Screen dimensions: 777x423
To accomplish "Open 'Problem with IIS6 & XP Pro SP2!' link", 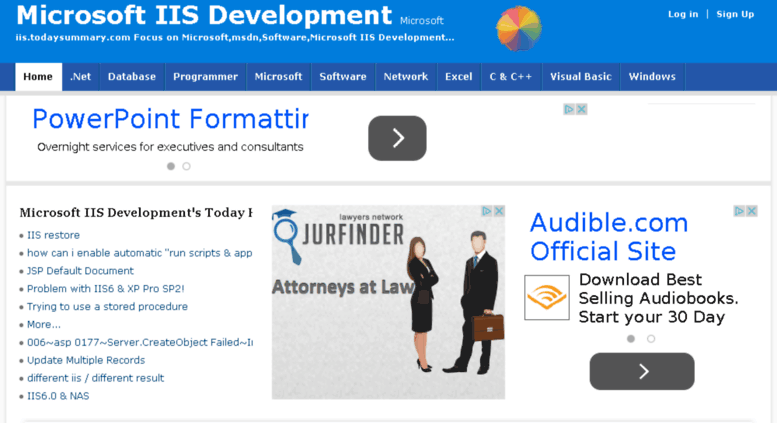I will [x=106, y=289].
